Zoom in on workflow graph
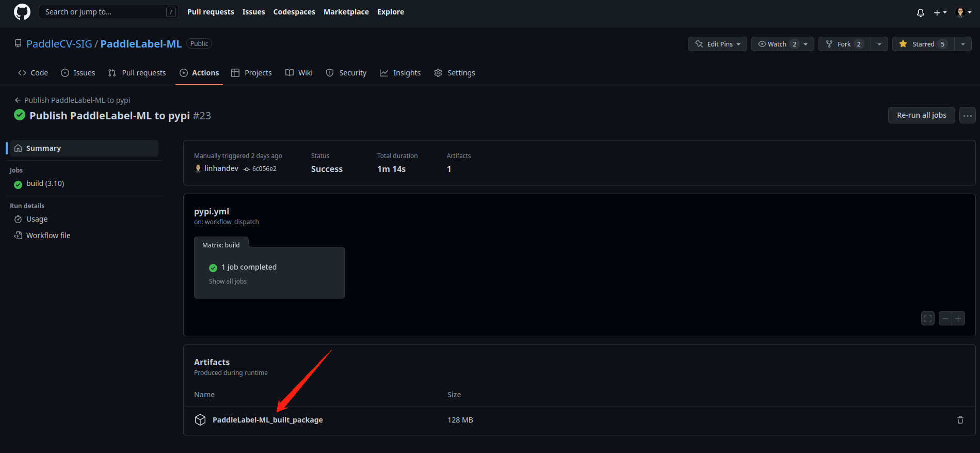This screenshot has width=980, height=453. (958, 319)
